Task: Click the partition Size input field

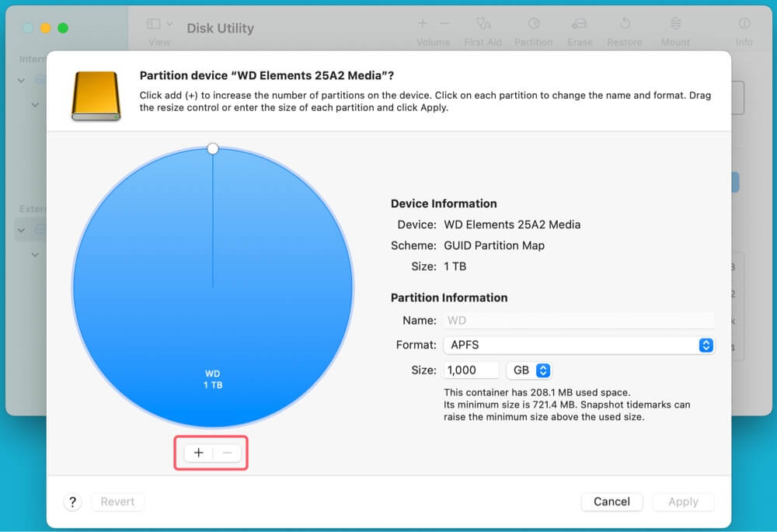Action: pos(472,370)
